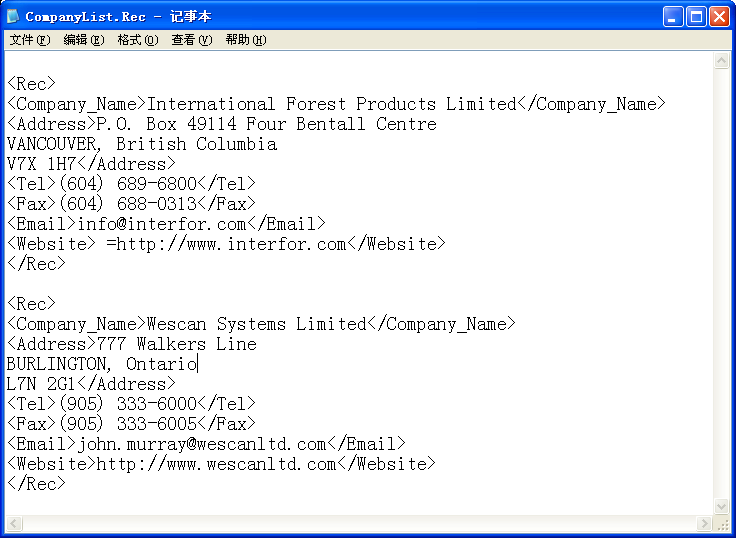
Task: Open the 查看(V) menu
Action: [191, 40]
